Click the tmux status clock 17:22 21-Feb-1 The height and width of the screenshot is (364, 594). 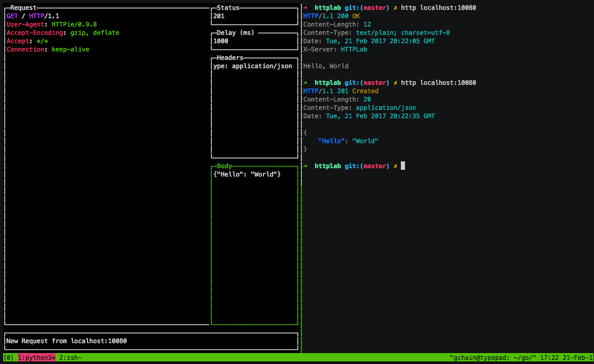tap(566, 358)
